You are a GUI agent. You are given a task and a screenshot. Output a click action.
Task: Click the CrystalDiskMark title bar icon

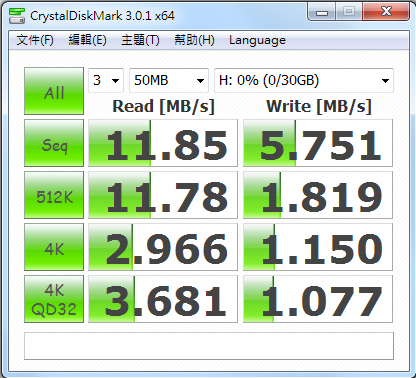coord(17,15)
